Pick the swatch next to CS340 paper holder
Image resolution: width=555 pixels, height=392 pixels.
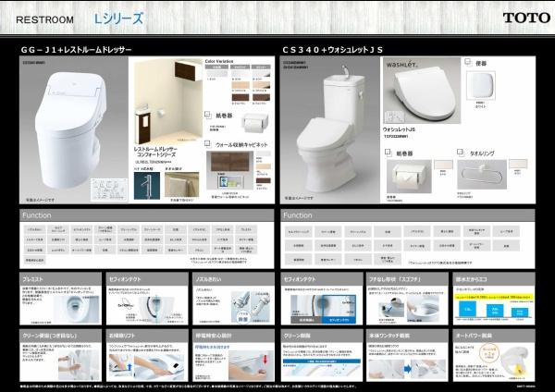coord(444,165)
